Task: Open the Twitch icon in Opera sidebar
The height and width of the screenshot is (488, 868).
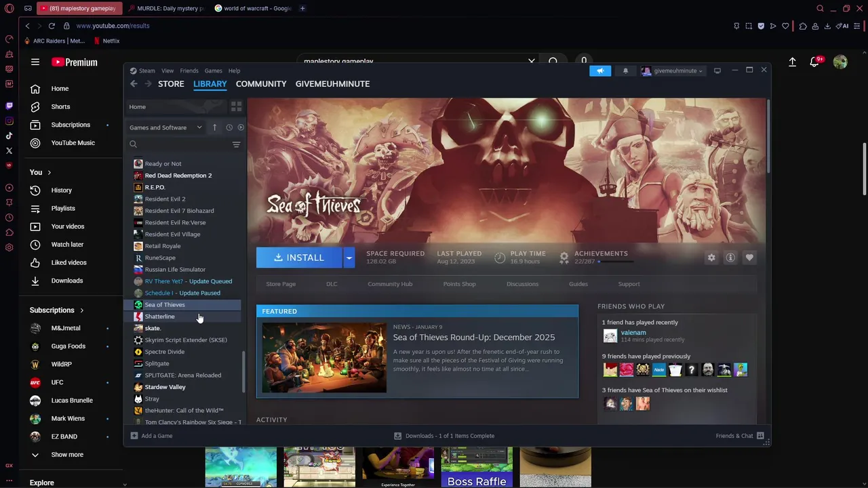Action: point(9,106)
